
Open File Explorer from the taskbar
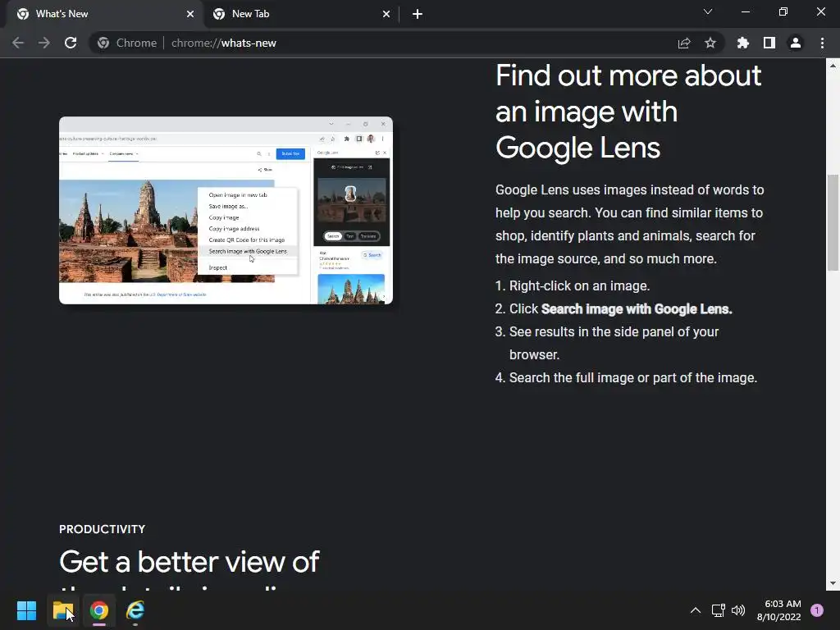62,610
